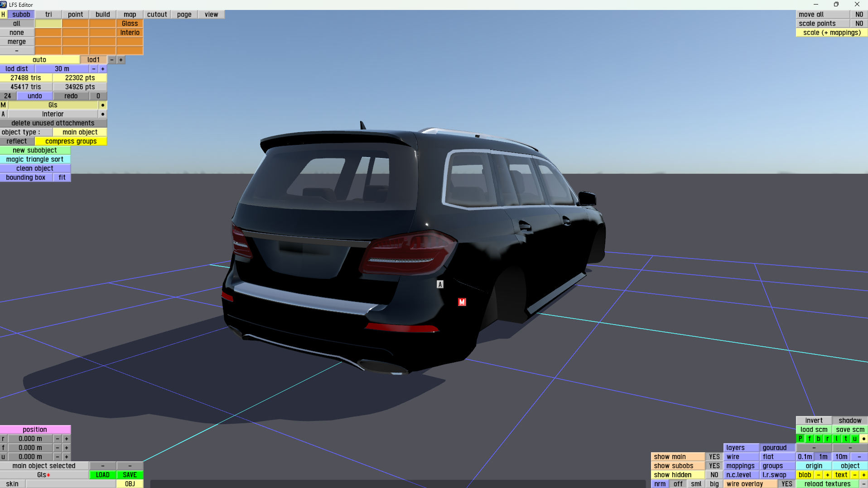868x488 pixels.
Task: Select the b back view button
Action: pyautogui.click(x=819, y=439)
